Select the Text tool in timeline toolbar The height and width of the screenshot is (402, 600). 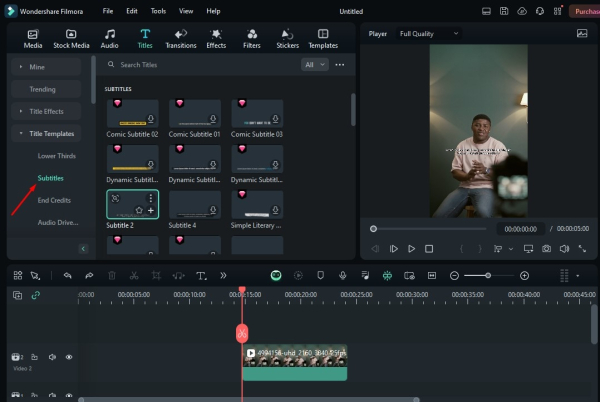click(x=201, y=275)
